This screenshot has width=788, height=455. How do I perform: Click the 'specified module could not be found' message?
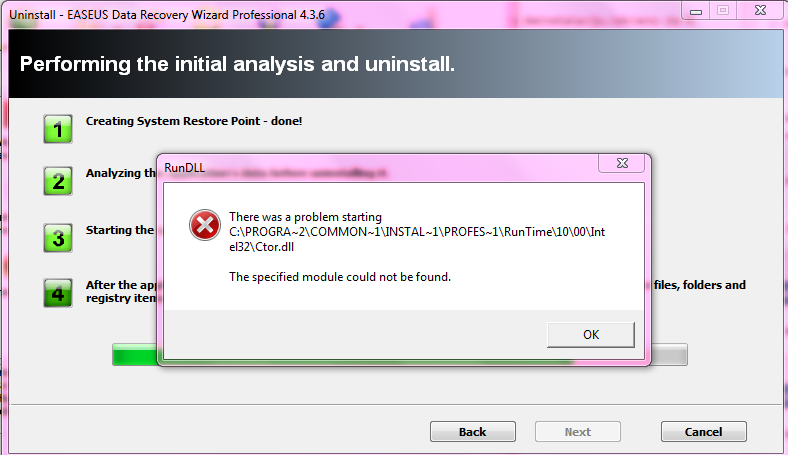point(340,277)
